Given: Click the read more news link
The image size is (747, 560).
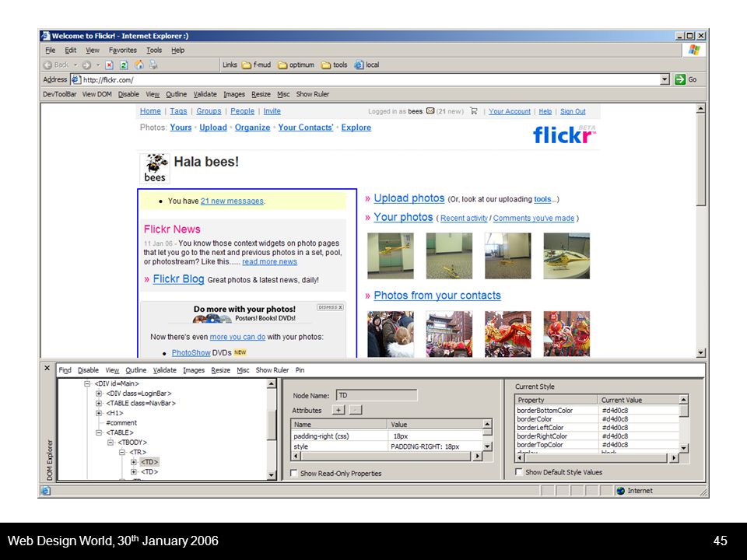Looking at the screenshot, I should [270, 262].
